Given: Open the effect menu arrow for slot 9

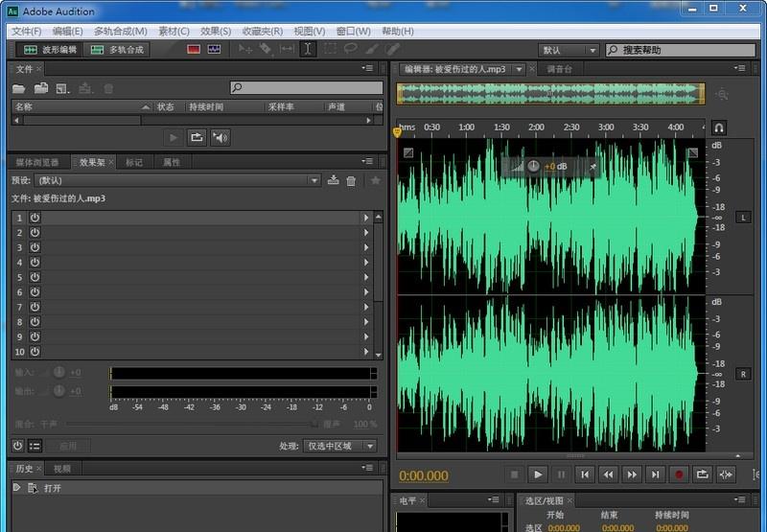Looking at the screenshot, I should pyautogui.click(x=366, y=336).
